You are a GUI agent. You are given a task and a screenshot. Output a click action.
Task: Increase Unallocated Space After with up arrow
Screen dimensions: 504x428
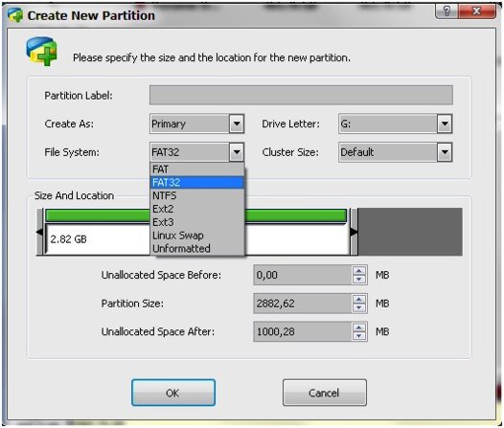coord(358,327)
